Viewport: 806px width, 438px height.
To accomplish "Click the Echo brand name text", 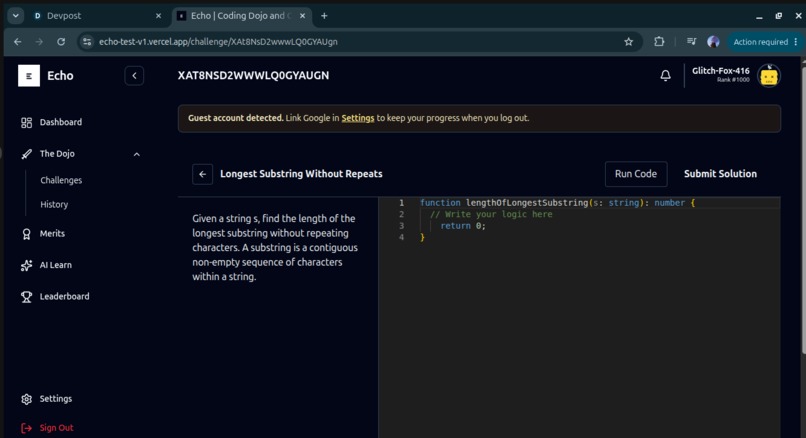I will [60, 76].
